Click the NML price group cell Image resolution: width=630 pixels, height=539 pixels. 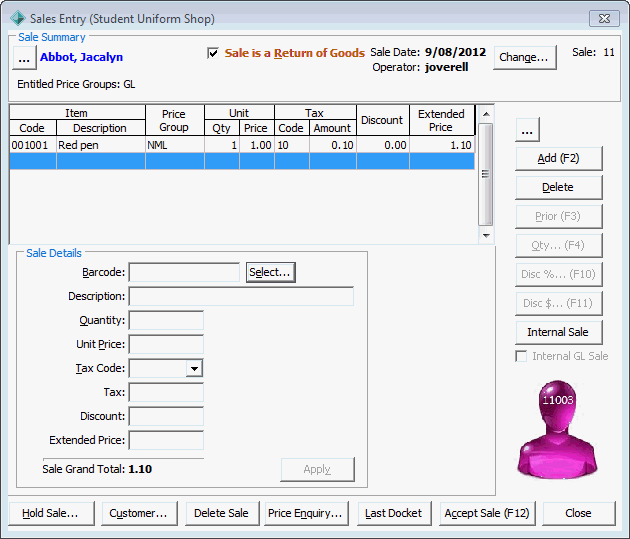pyautogui.click(x=175, y=145)
